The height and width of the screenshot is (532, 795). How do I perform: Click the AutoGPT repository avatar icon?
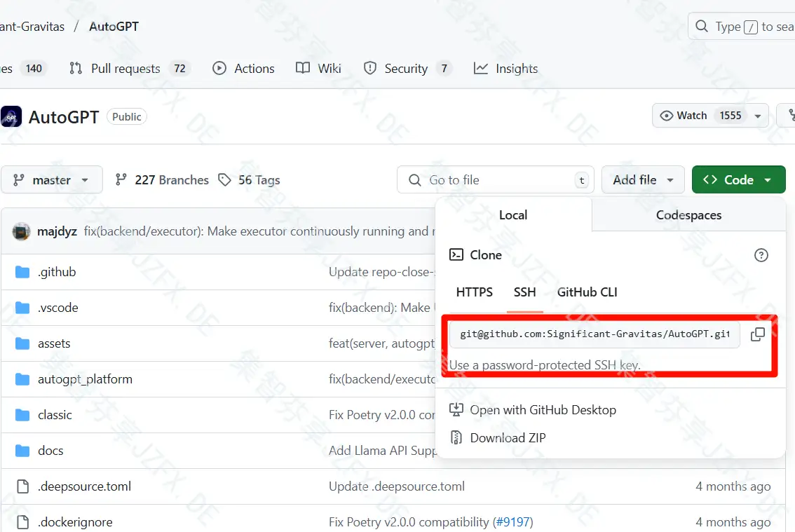(11, 116)
